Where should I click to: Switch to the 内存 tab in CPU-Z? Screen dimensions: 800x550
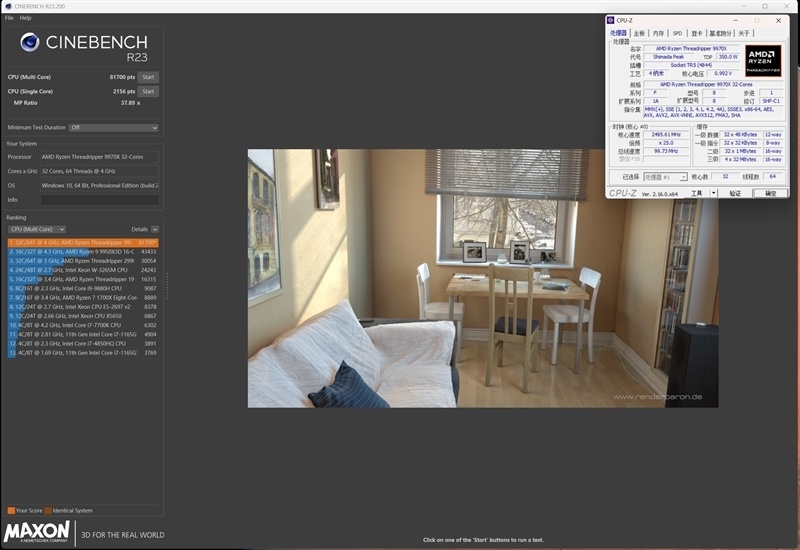coord(657,33)
